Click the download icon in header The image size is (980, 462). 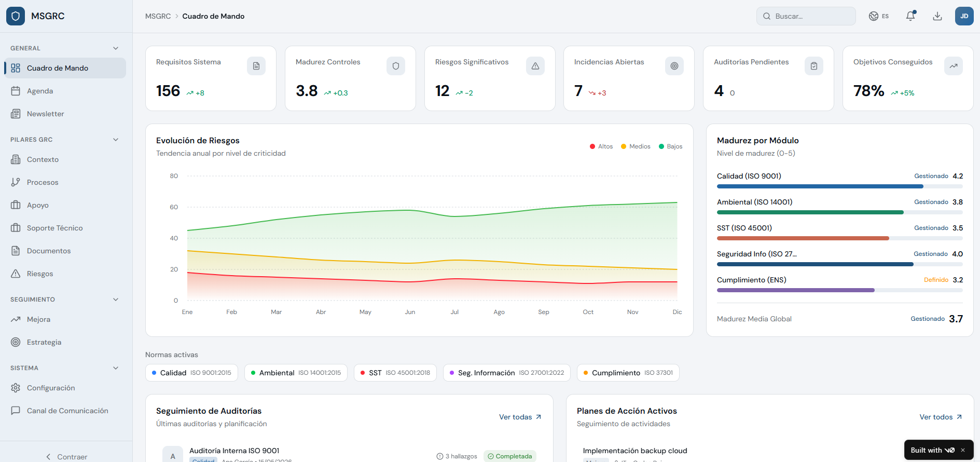click(937, 16)
